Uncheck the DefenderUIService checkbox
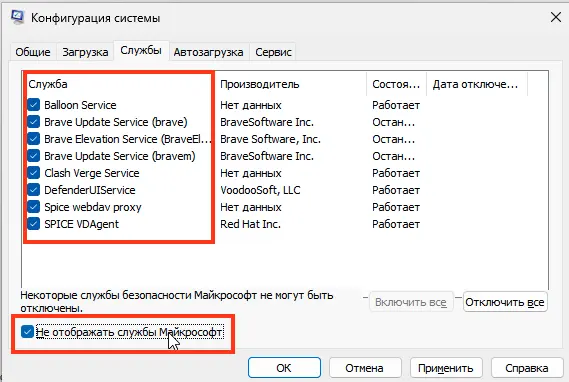569x382 pixels. [x=34, y=190]
